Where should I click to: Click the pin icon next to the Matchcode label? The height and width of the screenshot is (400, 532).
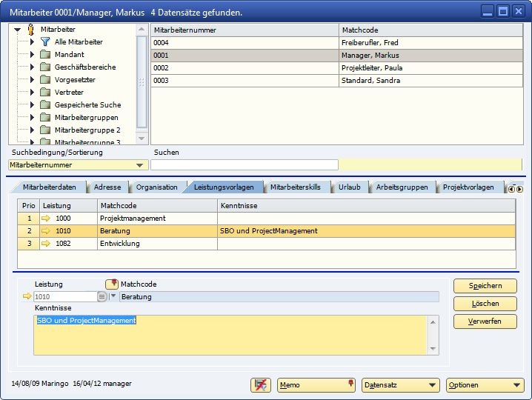point(112,284)
